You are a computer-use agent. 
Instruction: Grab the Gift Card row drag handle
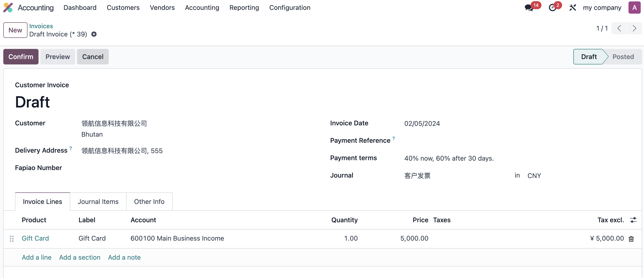coord(12,238)
